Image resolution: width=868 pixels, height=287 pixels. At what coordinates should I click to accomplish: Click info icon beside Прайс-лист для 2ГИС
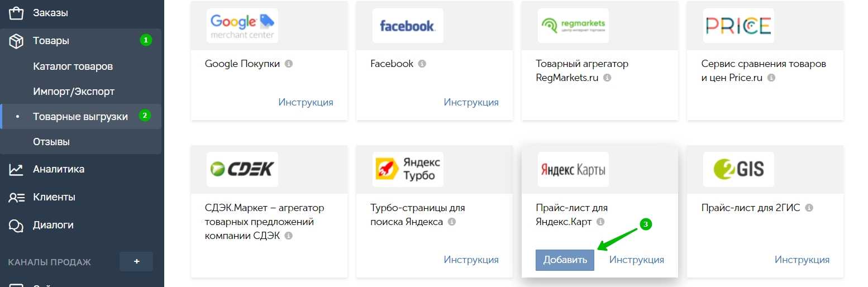coord(809,208)
